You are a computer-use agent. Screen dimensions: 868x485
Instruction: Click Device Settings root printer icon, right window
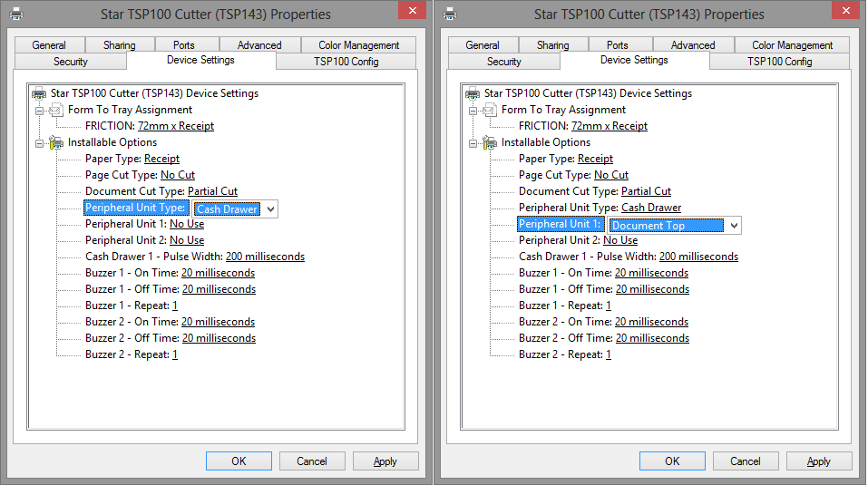pyautogui.click(x=473, y=93)
